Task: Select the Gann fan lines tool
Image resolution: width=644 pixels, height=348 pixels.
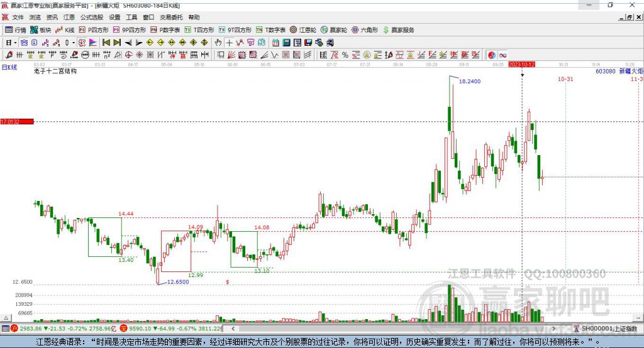Action: click(231, 55)
